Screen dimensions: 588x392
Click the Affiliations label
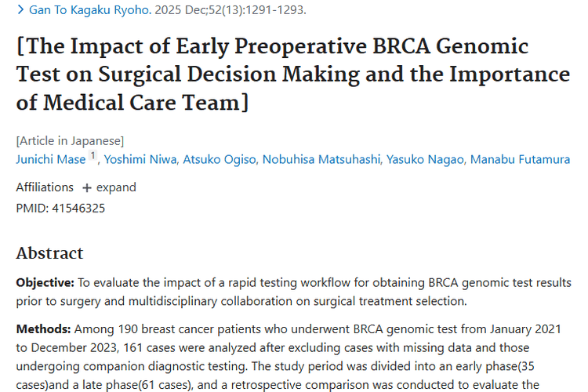pos(45,187)
